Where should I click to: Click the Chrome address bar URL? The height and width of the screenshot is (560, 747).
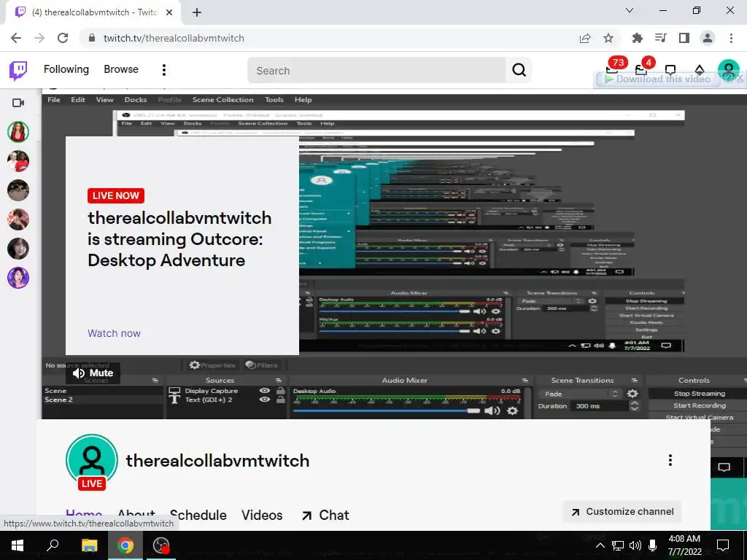click(x=174, y=38)
